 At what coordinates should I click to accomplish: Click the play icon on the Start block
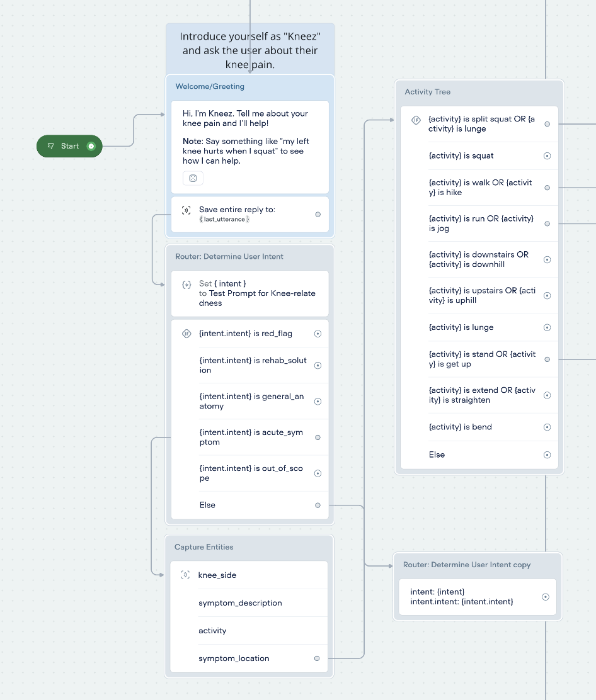[91, 146]
